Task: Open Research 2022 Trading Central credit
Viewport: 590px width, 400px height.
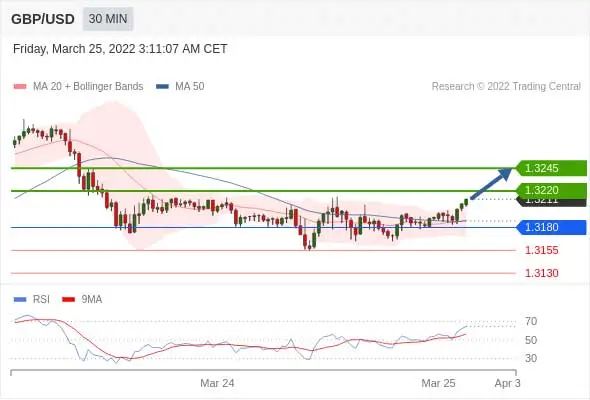Action: click(506, 87)
